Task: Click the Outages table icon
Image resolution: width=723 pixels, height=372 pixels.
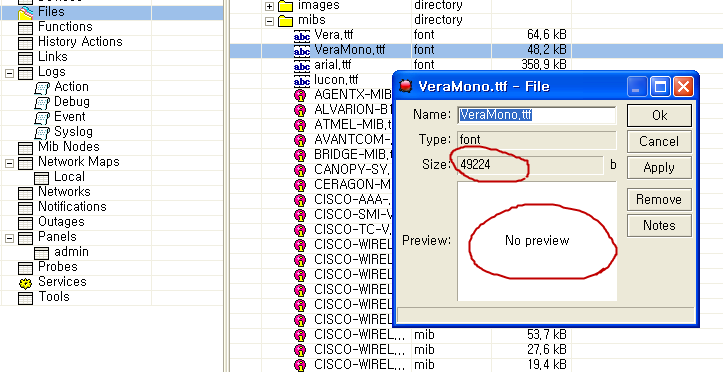Action: click(25, 223)
